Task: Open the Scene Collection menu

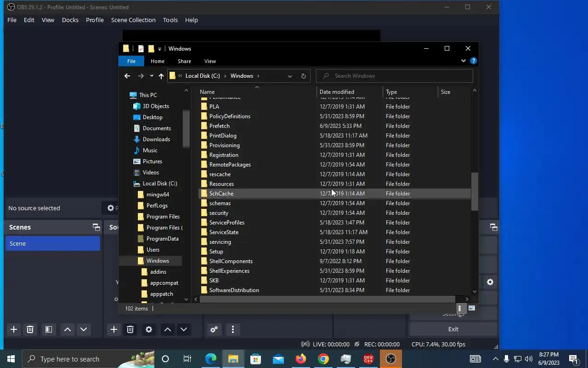Action: 133,20
